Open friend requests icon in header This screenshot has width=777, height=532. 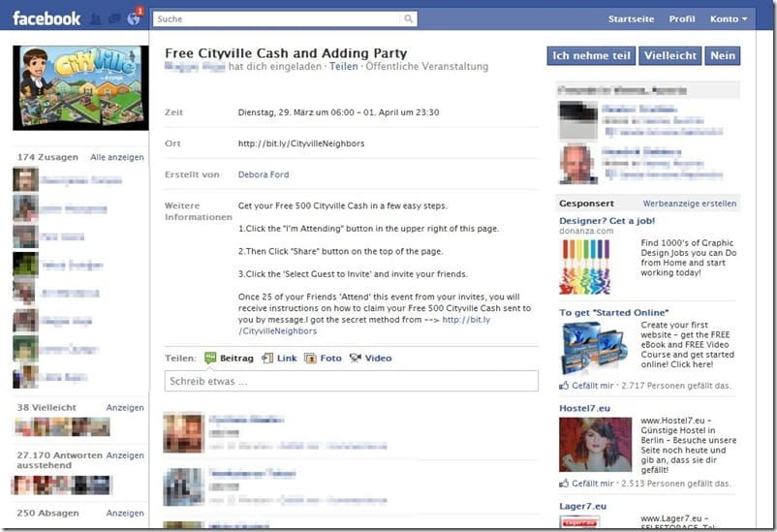point(96,19)
